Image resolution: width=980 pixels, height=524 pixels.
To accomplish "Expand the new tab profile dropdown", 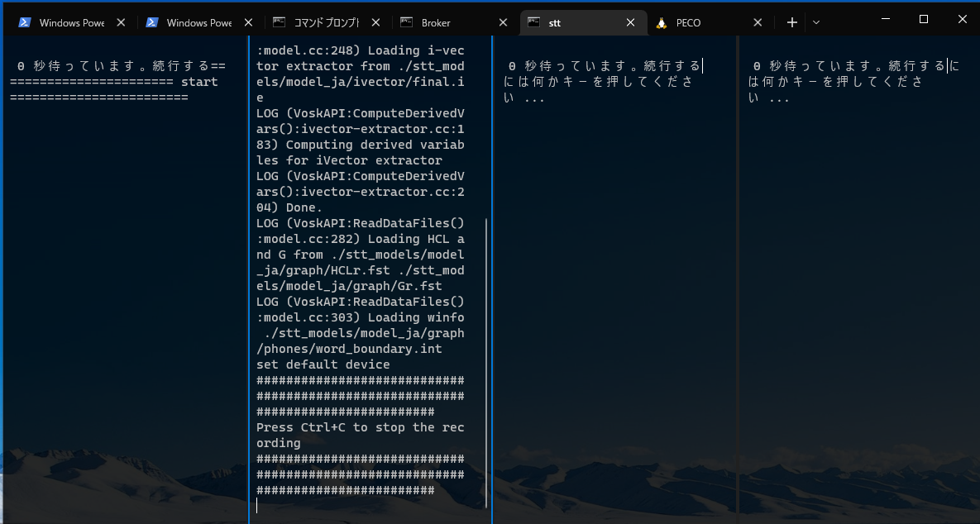I will [x=815, y=22].
